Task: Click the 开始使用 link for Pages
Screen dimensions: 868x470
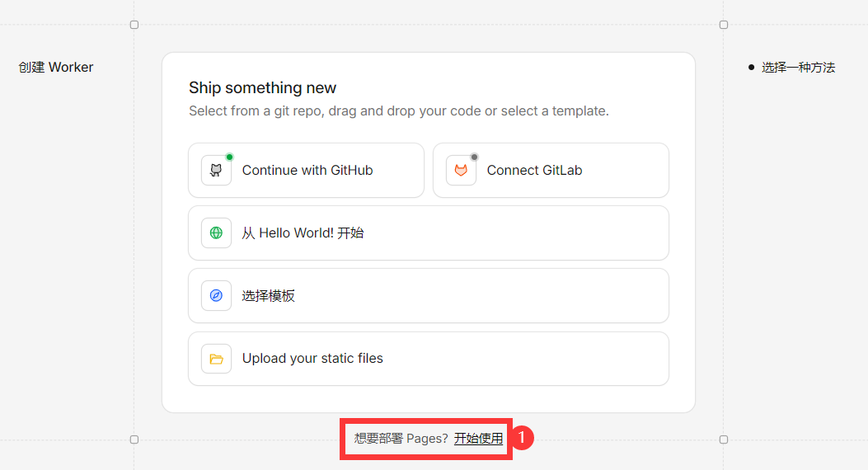Action: pos(478,439)
